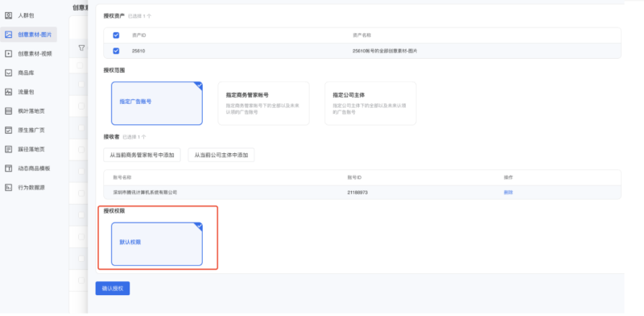Click the 资产名称 column header
This screenshot has height=316, width=644.
coord(361,35)
